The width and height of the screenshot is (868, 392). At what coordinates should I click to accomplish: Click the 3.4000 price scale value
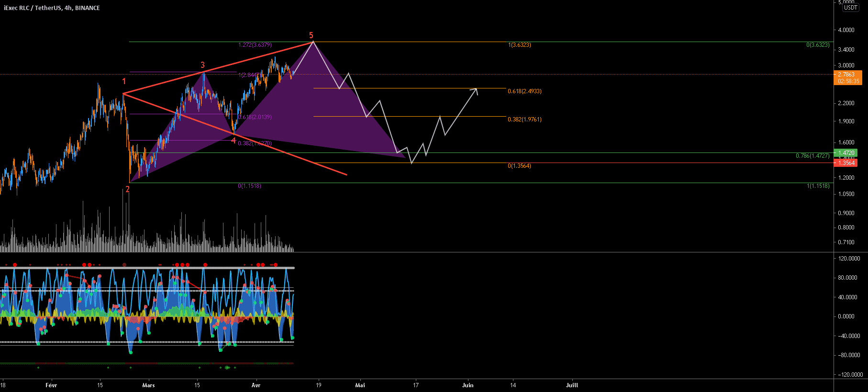click(846, 50)
